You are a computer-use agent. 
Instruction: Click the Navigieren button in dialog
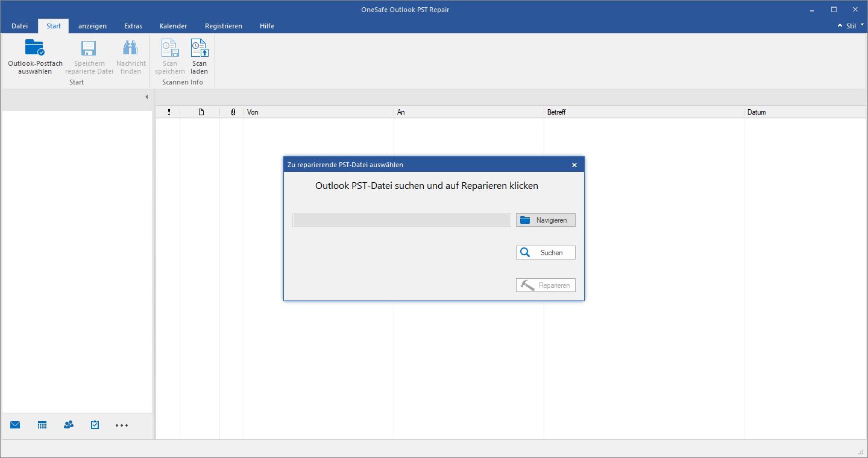546,220
